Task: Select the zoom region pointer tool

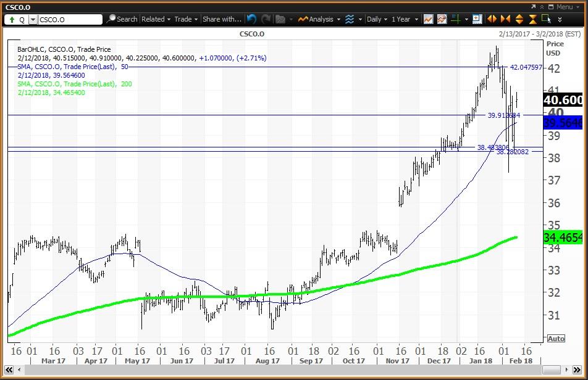Action: coord(547,19)
